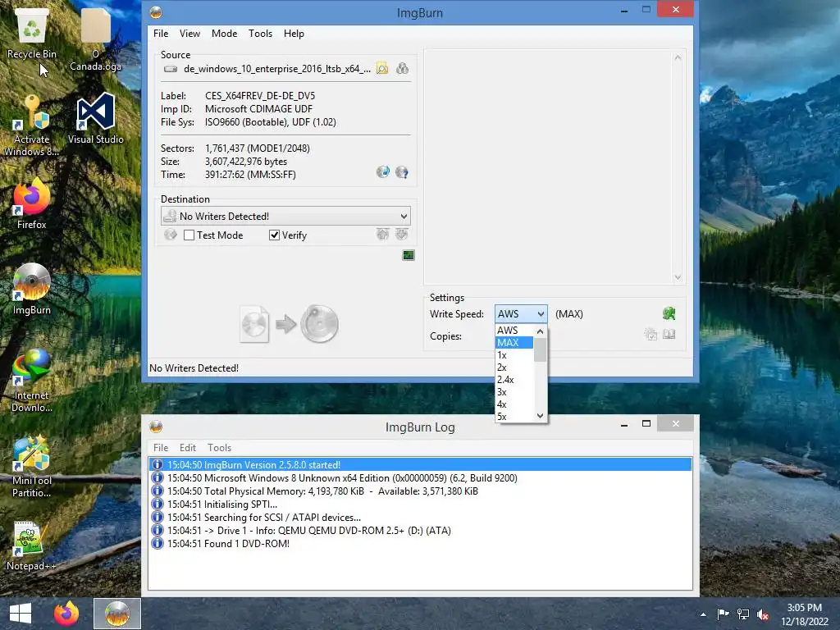Viewport: 840px width, 630px height.
Task: Click the network tray icon
Action: pyautogui.click(x=743, y=614)
